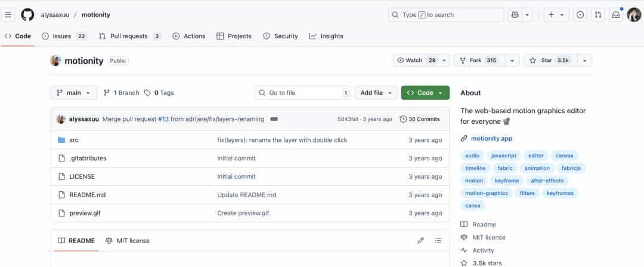Open the Copilot icon in header
This screenshot has width=644, height=267.
pos(514,15)
